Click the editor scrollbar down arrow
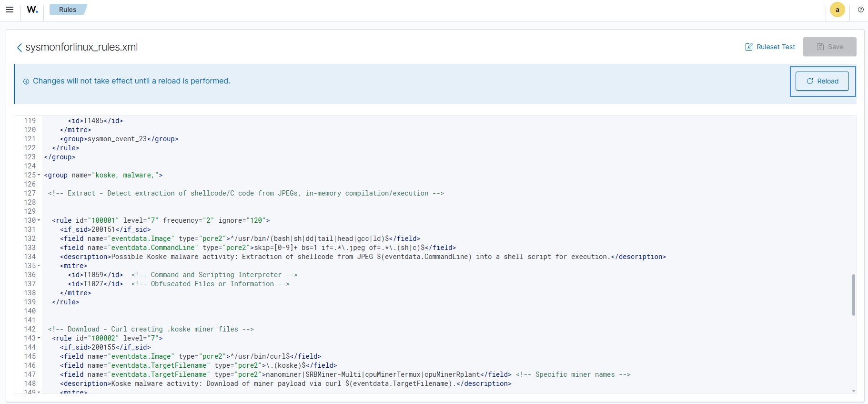This screenshot has width=868, height=404. coord(853,391)
